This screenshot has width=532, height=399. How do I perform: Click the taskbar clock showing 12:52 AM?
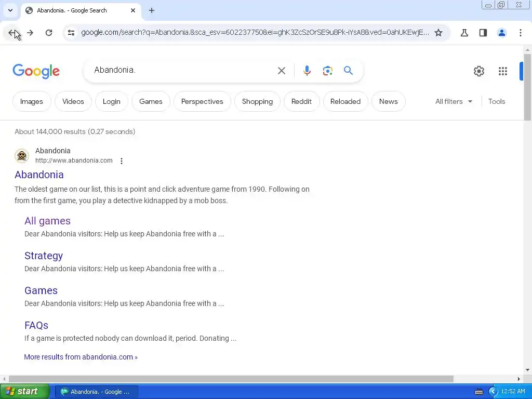[513, 392]
